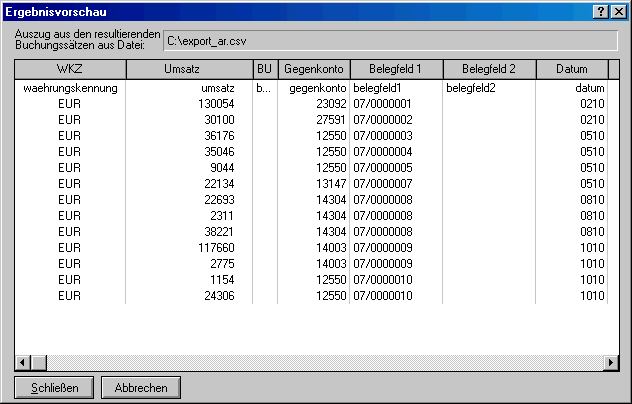Image resolution: width=632 pixels, height=404 pixels.
Task: Select Gegenkonto value 27591
Action: tap(331, 120)
